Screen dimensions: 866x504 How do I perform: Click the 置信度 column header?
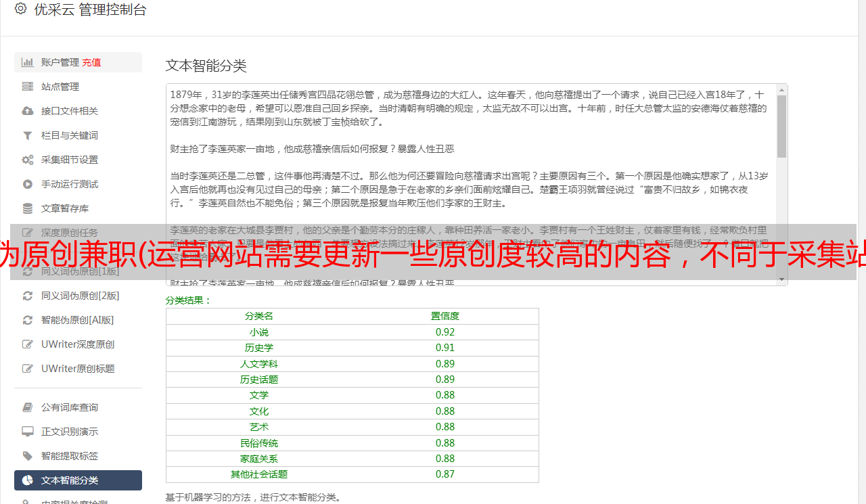coord(445,316)
